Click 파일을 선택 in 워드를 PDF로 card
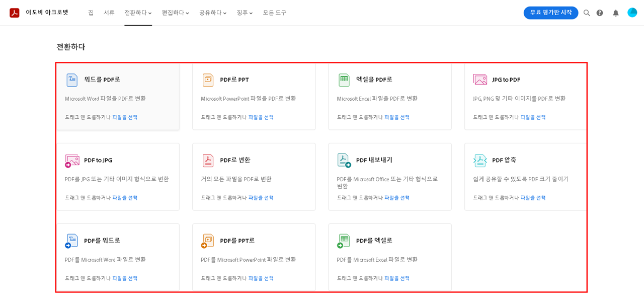644x304 pixels. (125, 117)
